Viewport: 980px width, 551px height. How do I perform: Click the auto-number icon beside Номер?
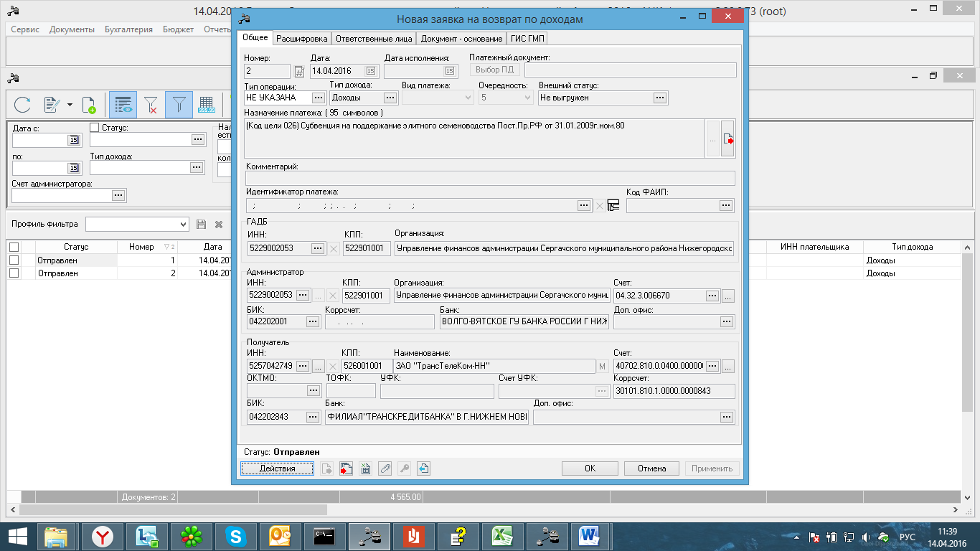point(299,71)
